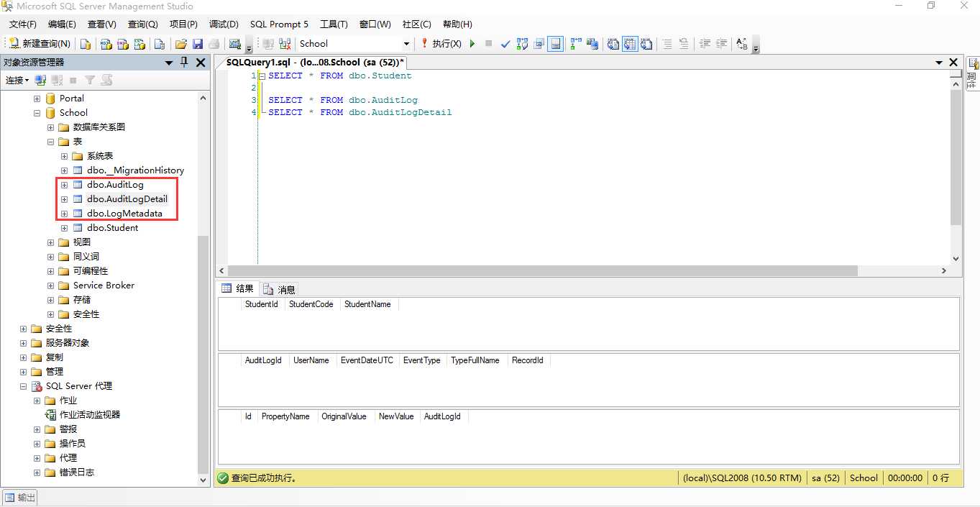Switch to the Messages (消息) tab
This screenshot has height=507, width=980.
[x=280, y=289]
